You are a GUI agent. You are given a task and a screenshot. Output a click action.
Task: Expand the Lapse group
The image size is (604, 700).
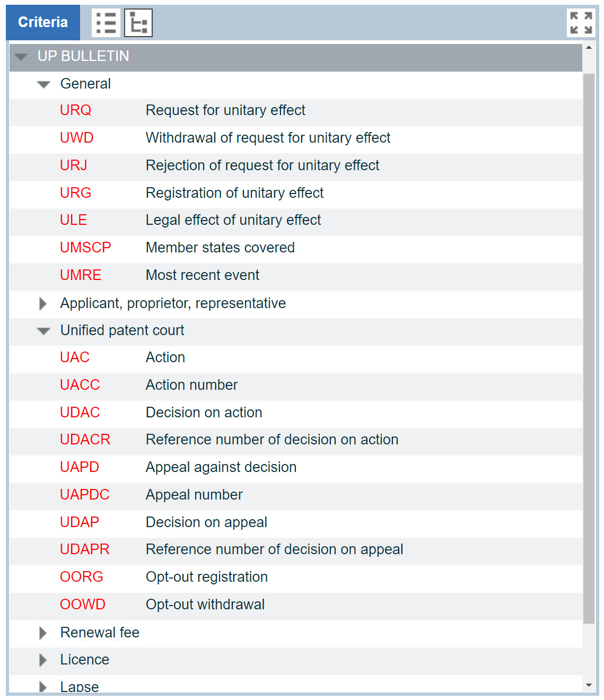pos(43,687)
